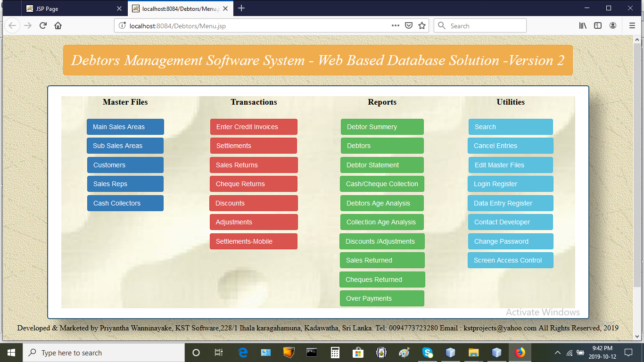Viewport: 644px width, 362px height.
Task: Go to the Firefox home page icon
Action: point(58,26)
